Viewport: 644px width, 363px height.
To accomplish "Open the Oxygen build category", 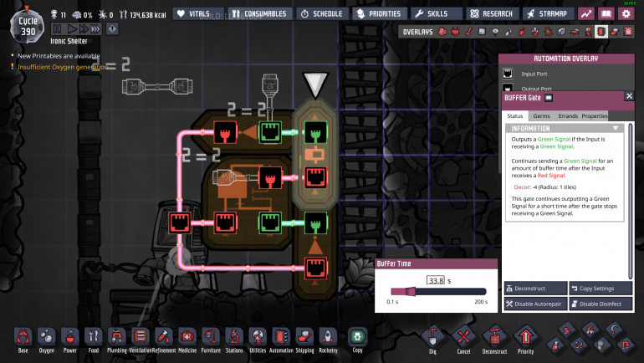I will coord(46,340).
